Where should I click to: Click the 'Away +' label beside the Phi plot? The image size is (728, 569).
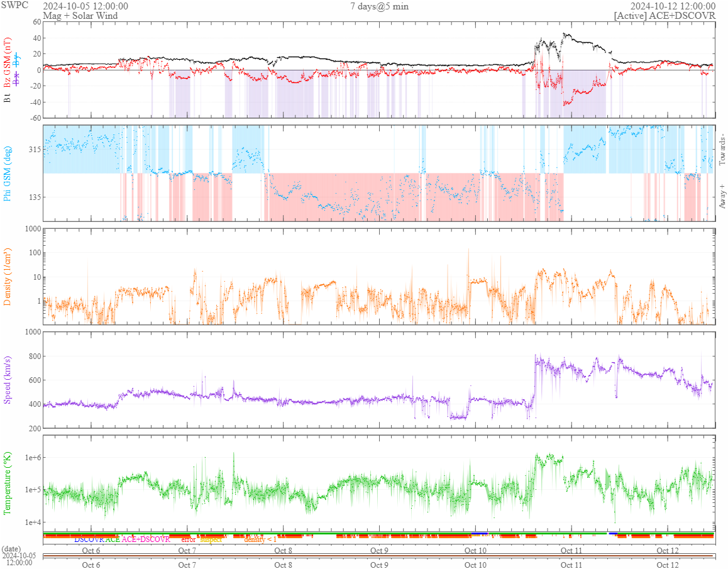(722, 197)
